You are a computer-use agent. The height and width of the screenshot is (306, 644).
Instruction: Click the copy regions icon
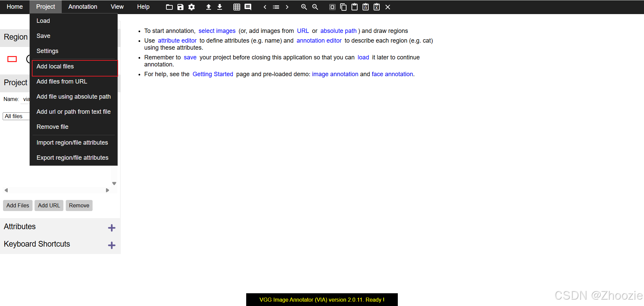[343, 7]
